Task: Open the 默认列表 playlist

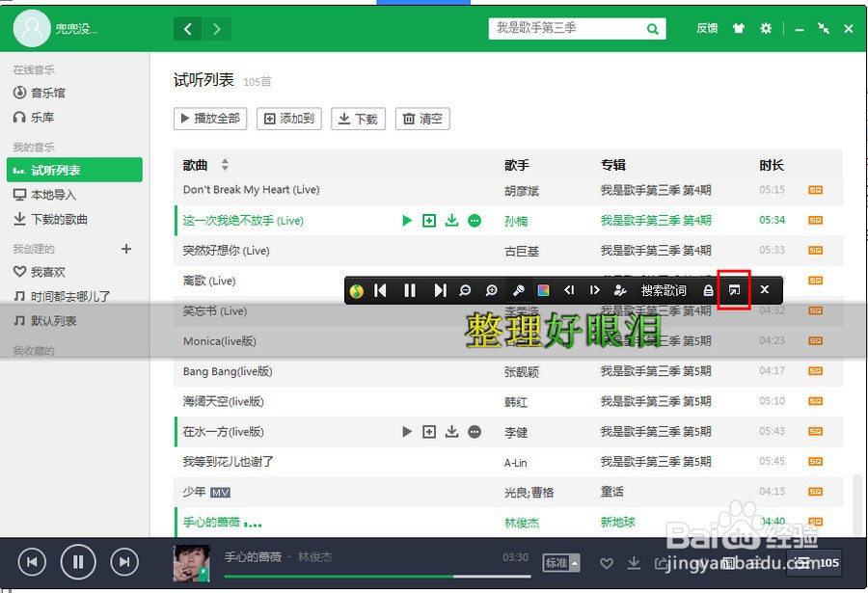Action: tap(44, 320)
